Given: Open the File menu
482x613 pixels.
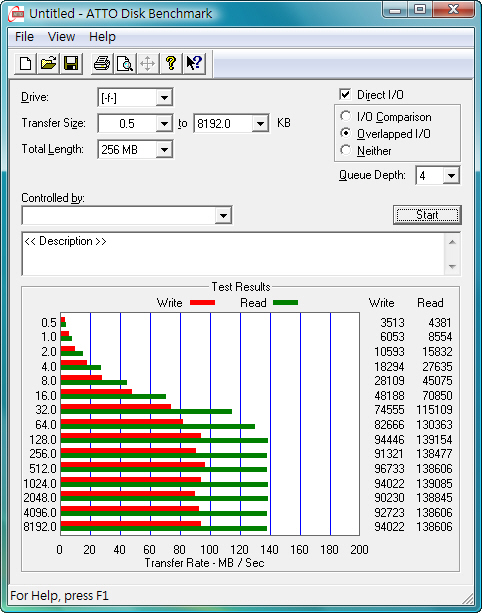Looking at the screenshot, I should [24, 37].
